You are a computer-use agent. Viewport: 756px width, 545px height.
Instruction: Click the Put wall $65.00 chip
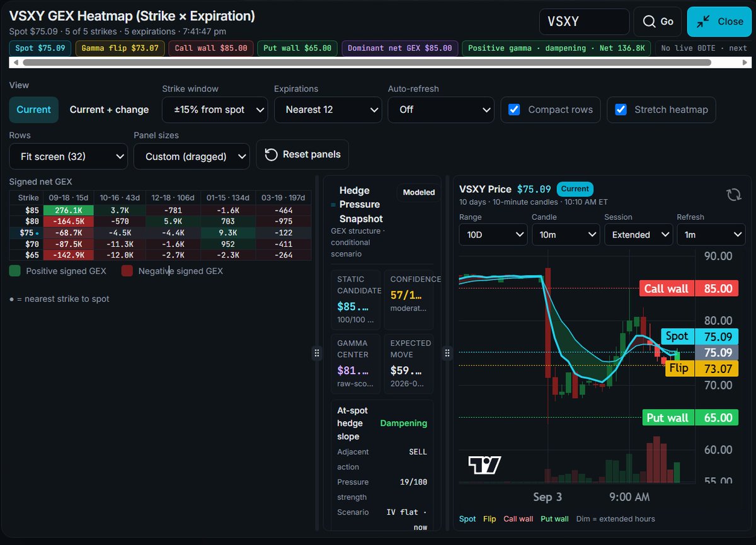click(x=297, y=49)
